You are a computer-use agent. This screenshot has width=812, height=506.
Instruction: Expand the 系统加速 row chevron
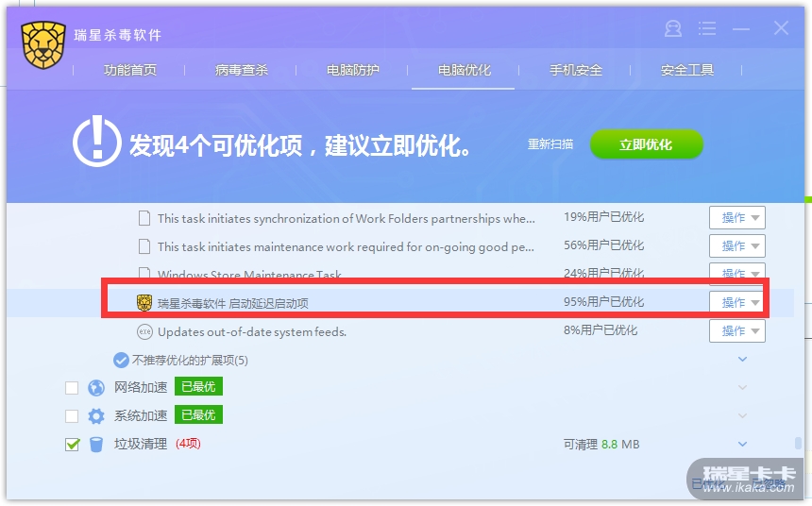[x=743, y=416]
